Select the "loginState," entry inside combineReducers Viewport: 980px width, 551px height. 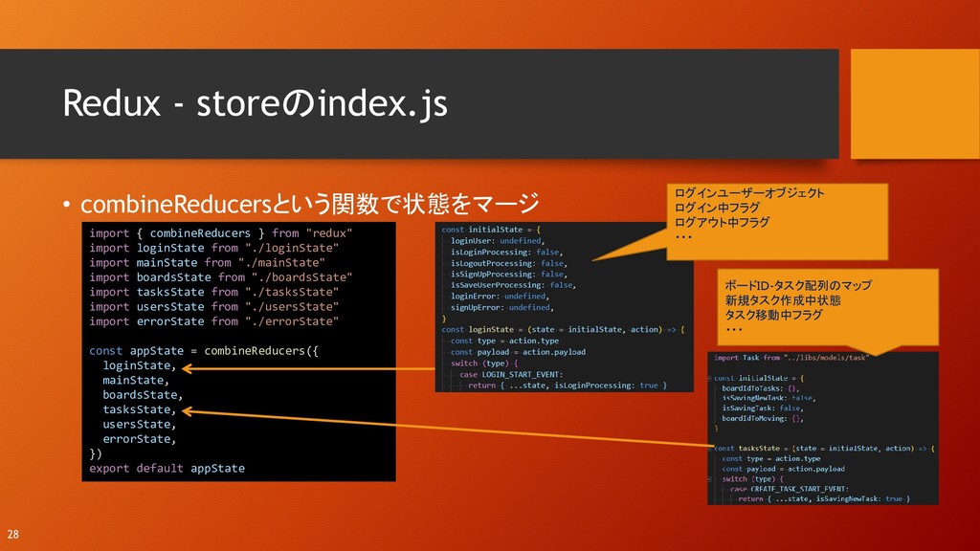[x=140, y=365]
